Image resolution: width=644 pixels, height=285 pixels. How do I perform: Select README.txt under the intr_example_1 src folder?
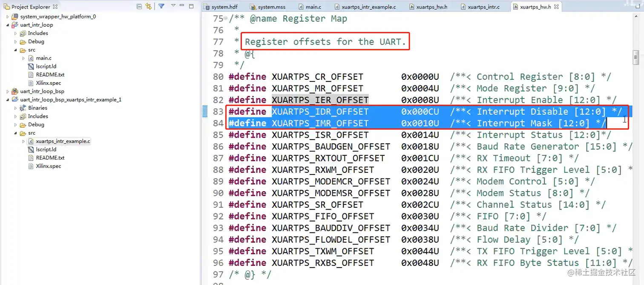(x=50, y=158)
